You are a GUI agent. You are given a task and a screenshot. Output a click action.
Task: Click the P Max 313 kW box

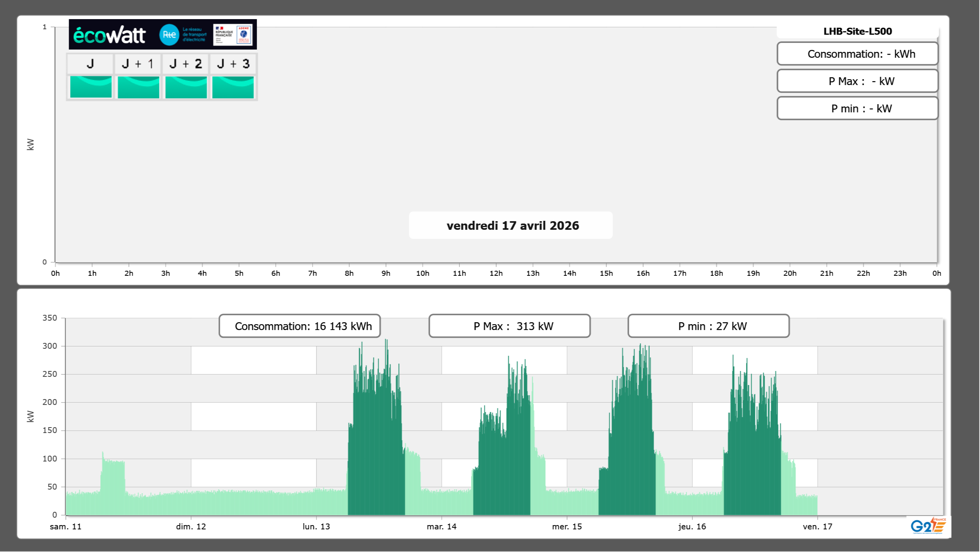click(509, 326)
